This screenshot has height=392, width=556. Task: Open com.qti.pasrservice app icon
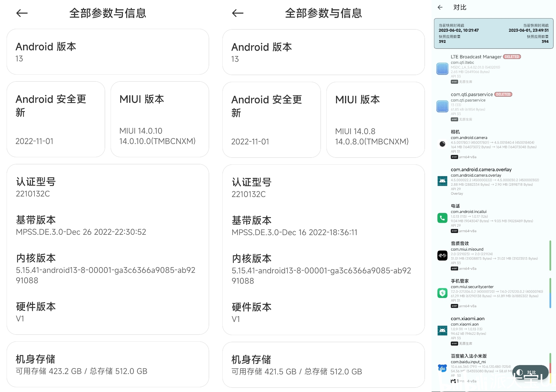coord(442,106)
